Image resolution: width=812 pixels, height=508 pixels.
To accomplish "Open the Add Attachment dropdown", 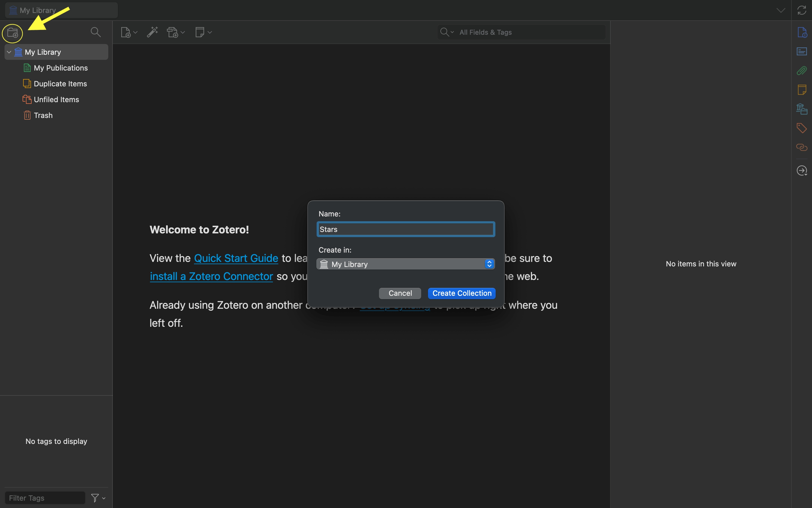I will pyautogui.click(x=176, y=32).
